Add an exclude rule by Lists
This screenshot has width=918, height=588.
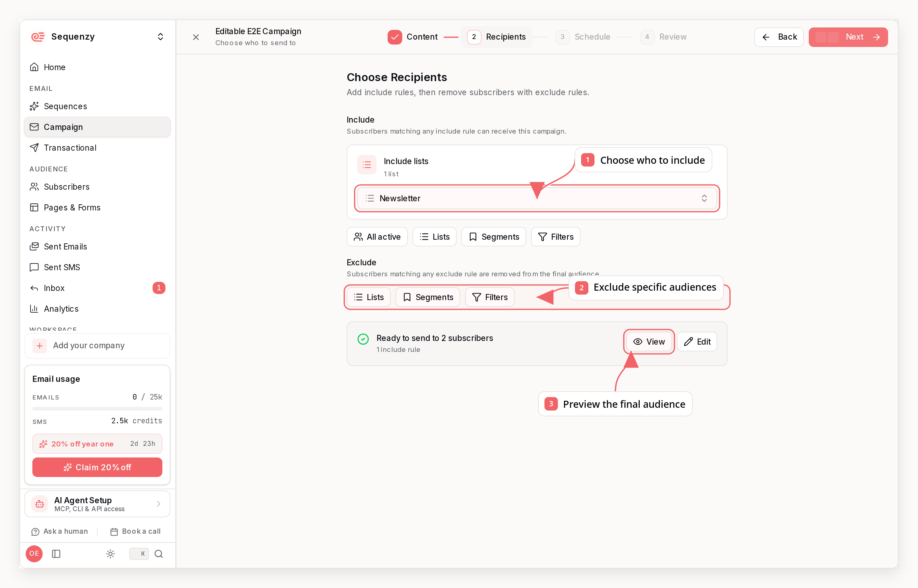[x=369, y=297]
